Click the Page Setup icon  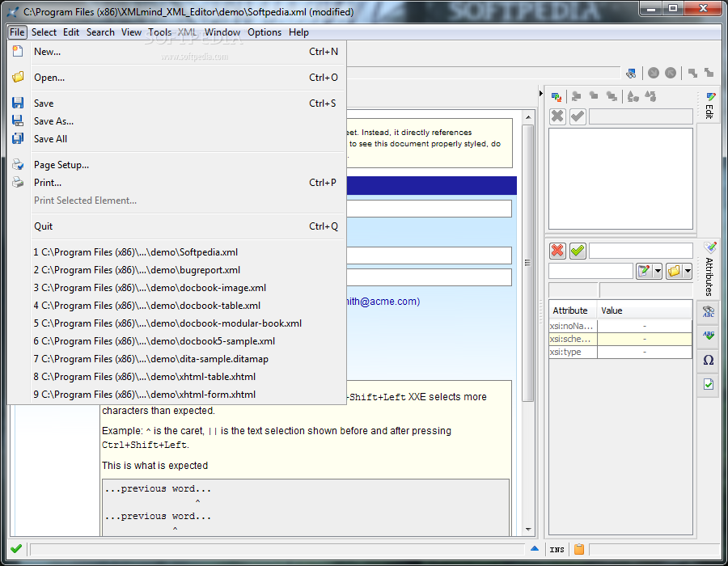point(18,164)
